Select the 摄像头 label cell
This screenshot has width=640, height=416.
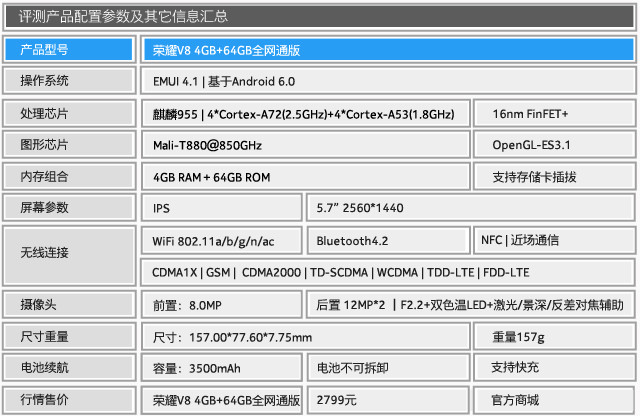pos(69,304)
